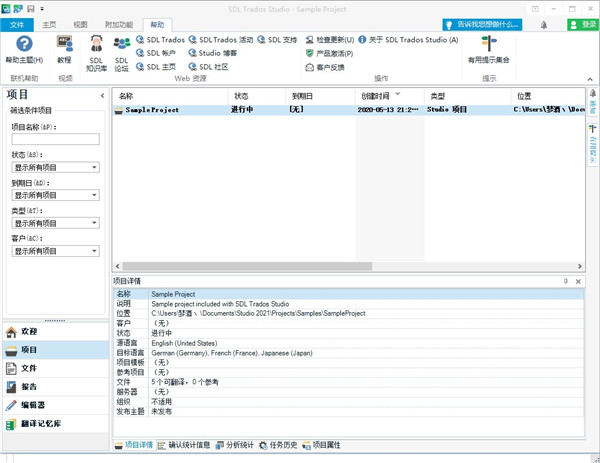Go to 欢迎 welcome view
Screen dimensions: 600x463
[29, 332]
